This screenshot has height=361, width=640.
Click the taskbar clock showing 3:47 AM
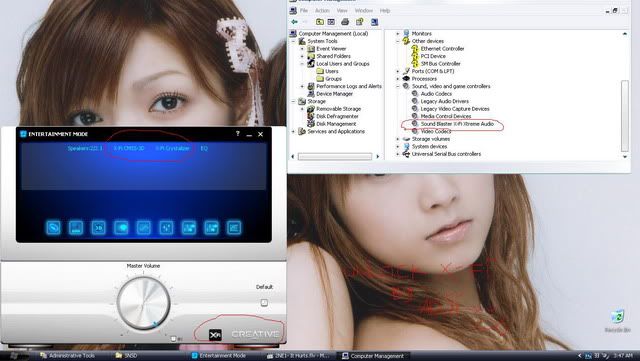point(623,356)
